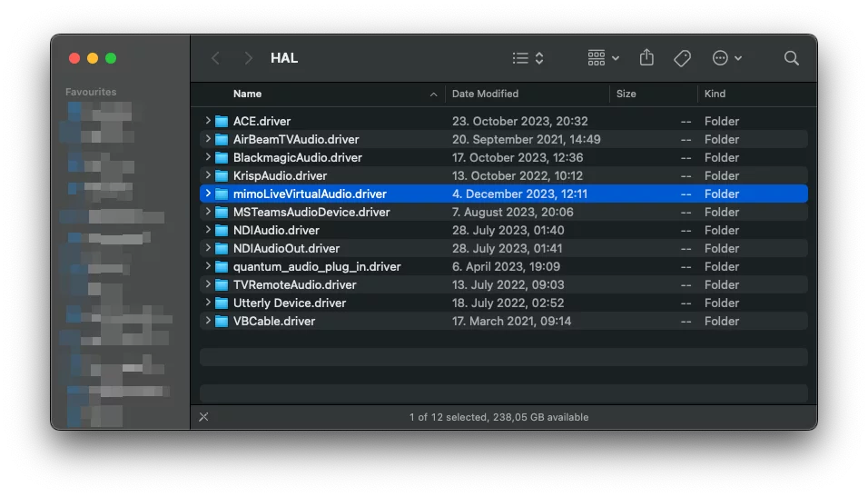The height and width of the screenshot is (497, 868).
Task: Select the ACE.driver file name
Action: click(x=261, y=121)
